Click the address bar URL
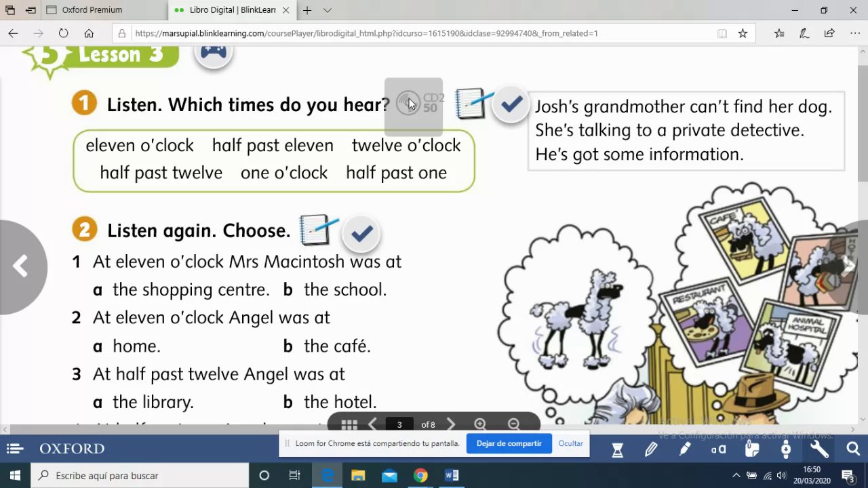868x488 pixels. [x=366, y=33]
